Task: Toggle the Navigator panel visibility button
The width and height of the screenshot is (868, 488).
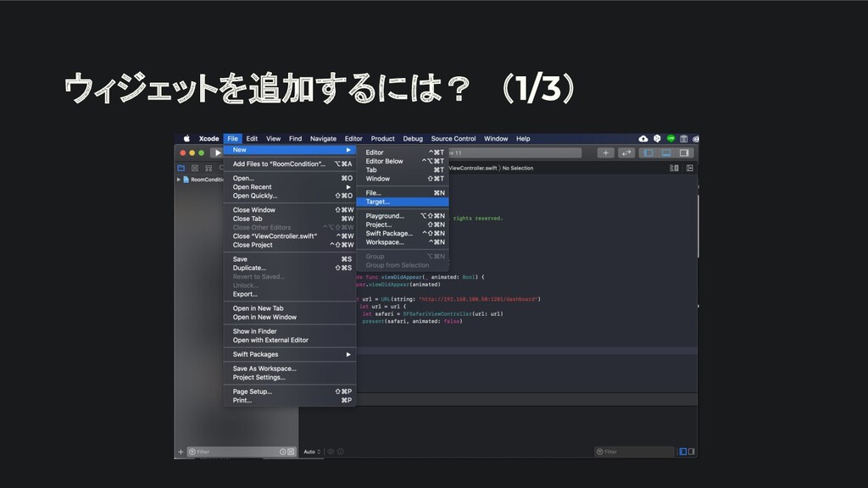Action: [648, 152]
